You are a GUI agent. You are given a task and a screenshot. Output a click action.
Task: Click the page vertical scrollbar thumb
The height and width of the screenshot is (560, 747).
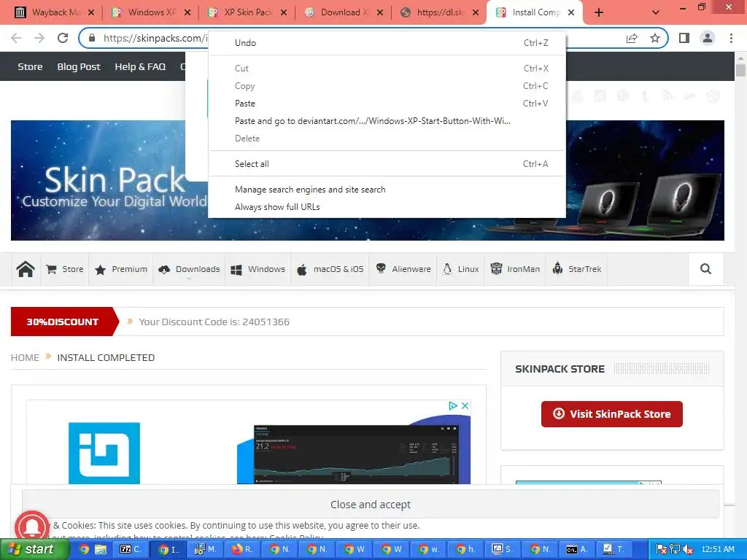740,71
